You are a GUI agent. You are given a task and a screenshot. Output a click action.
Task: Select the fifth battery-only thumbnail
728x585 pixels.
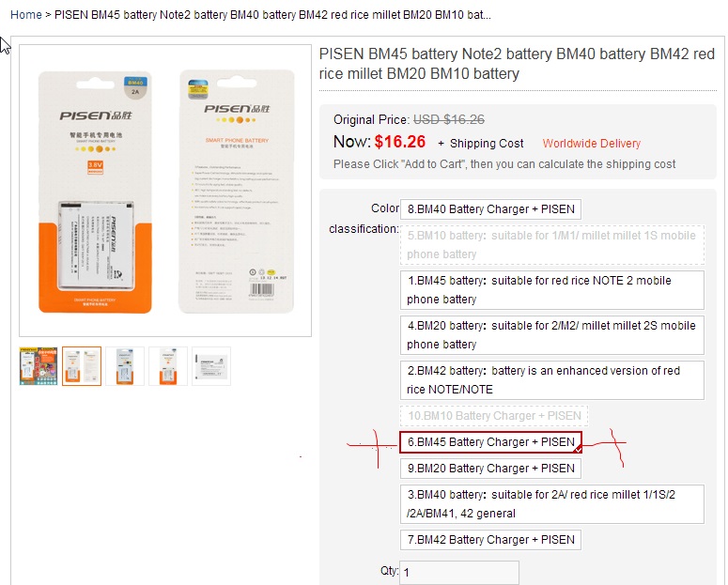click(x=211, y=366)
